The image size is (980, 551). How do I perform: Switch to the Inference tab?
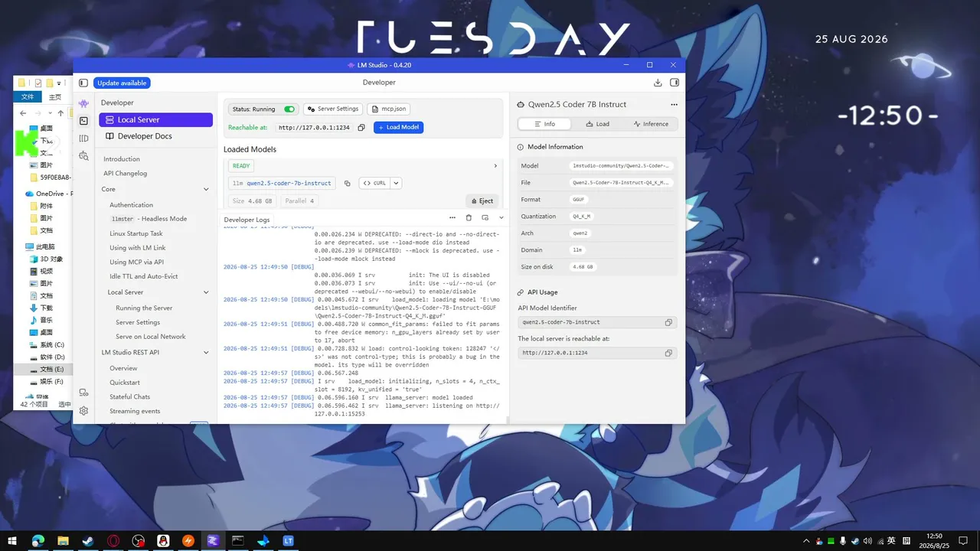coord(650,124)
